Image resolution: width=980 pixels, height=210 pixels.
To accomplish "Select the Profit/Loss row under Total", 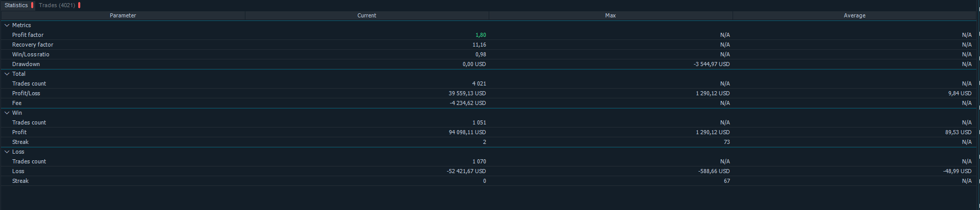I will [x=26, y=93].
